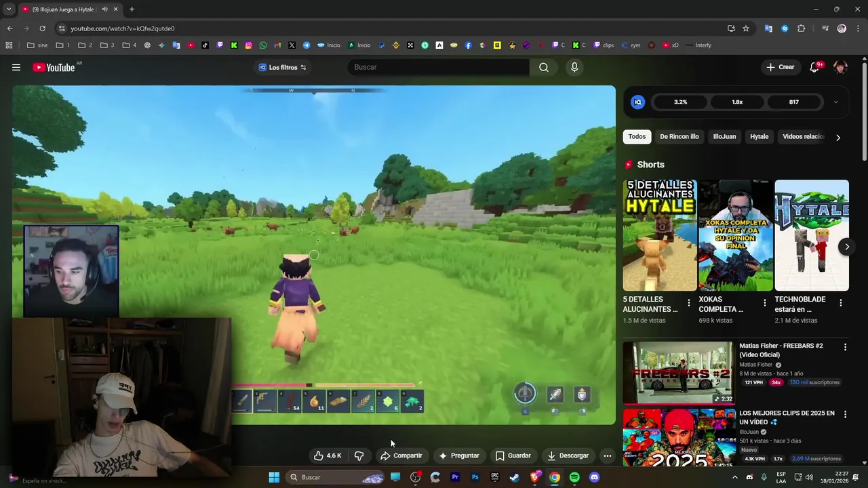Image resolution: width=868 pixels, height=488 pixels.
Task: Select the Hytale filter chip
Action: pyautogui.click(x=759, y=137)
